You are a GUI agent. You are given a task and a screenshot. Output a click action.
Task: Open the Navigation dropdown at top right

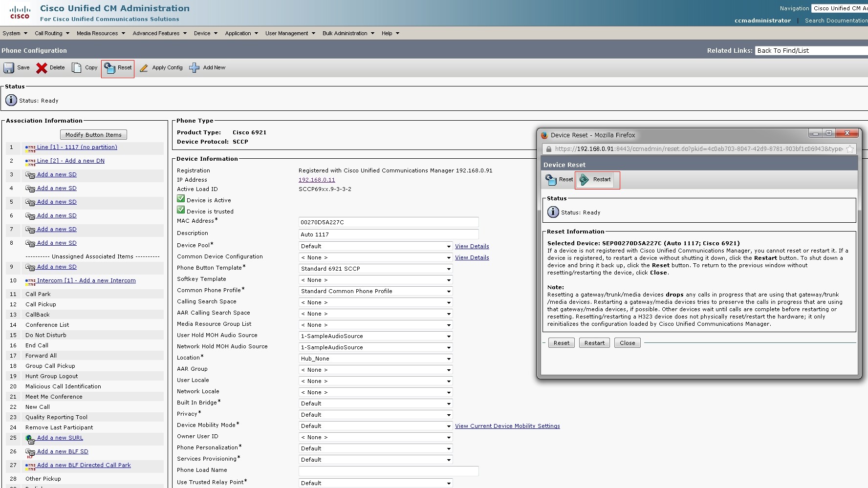coord(840,8)
